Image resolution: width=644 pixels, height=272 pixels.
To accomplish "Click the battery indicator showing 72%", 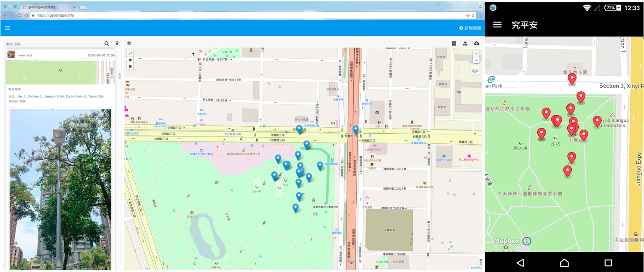I will [x=613, y=8].
